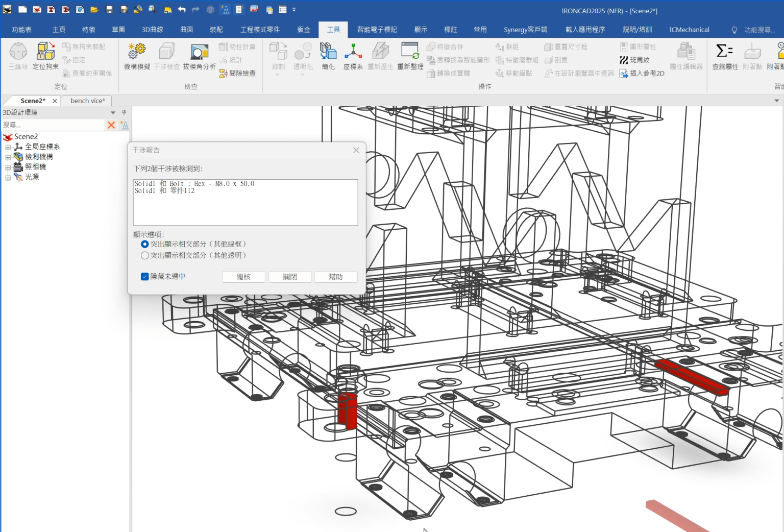Screen dimensions: 784x532
Task: Click 幫助 in the interference report
Action: click(x=335, y=276)
